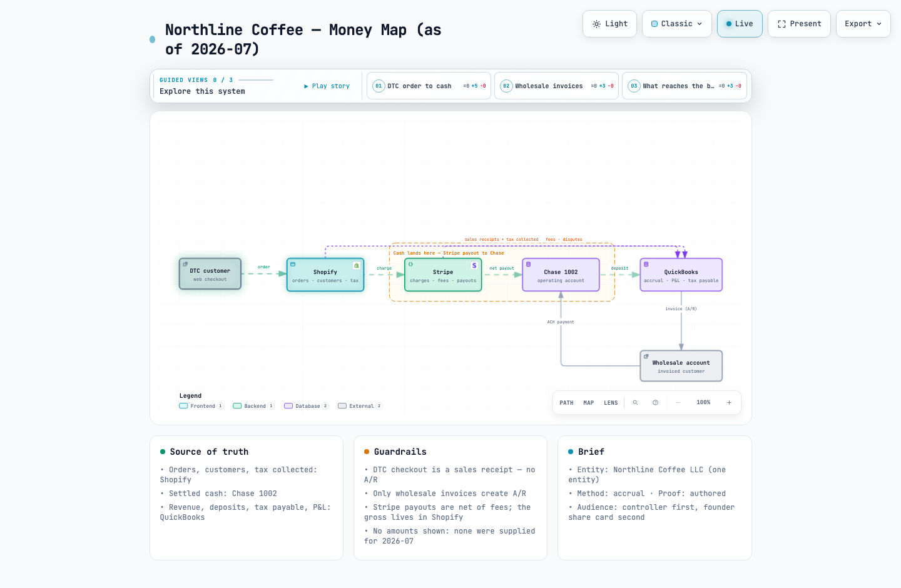Toggle Backend legend filter
This screenshot has height=588, width=901.
[253, 406]
